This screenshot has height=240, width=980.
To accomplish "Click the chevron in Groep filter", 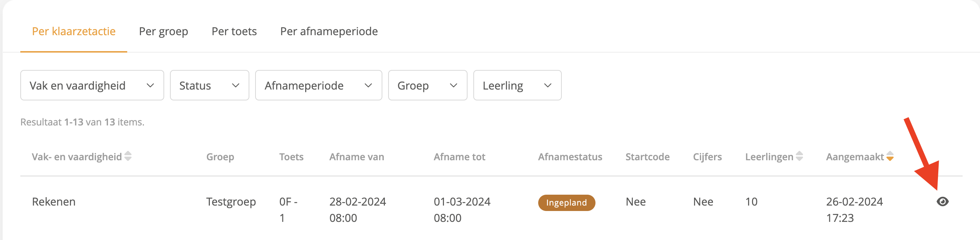I will pyautogui.click(x=453, y=86).
